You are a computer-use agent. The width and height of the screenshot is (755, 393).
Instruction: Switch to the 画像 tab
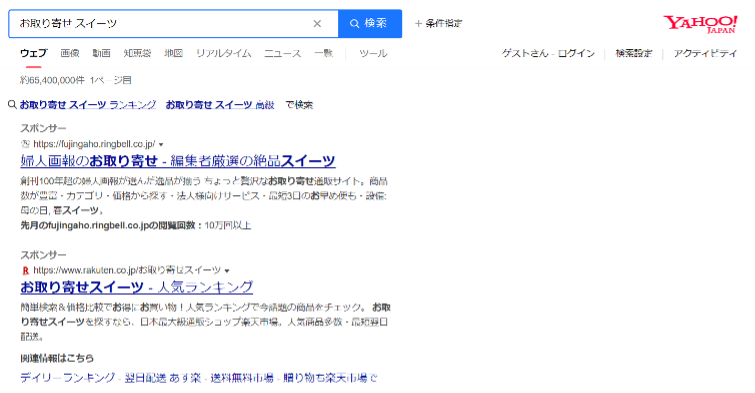pyautogui.click(x=70, y=53)
